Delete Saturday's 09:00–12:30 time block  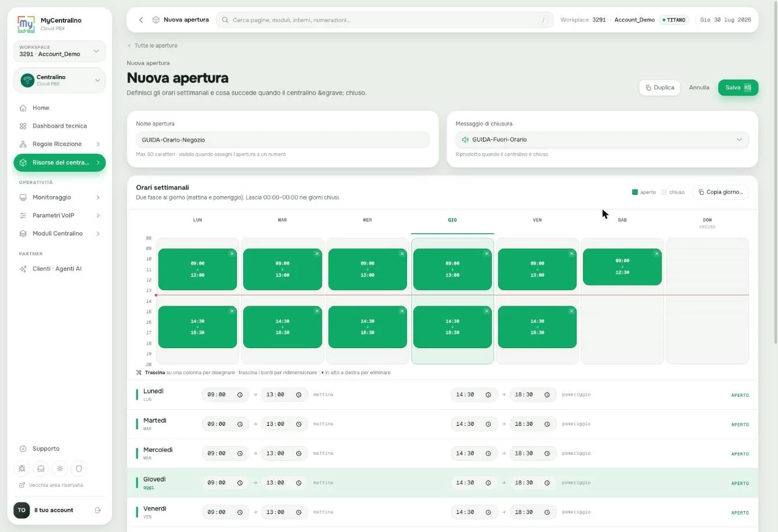[x=657, y=254]
